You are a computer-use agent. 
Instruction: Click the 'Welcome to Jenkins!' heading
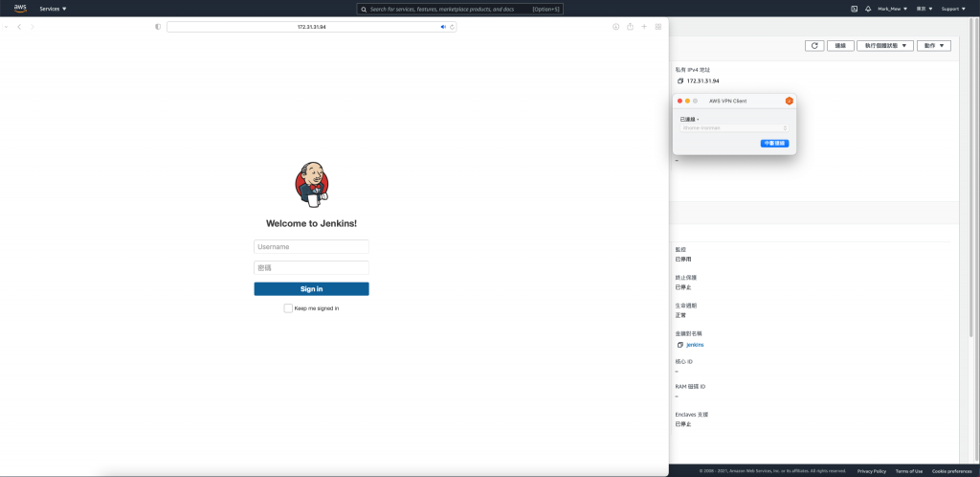click(311, 223)
